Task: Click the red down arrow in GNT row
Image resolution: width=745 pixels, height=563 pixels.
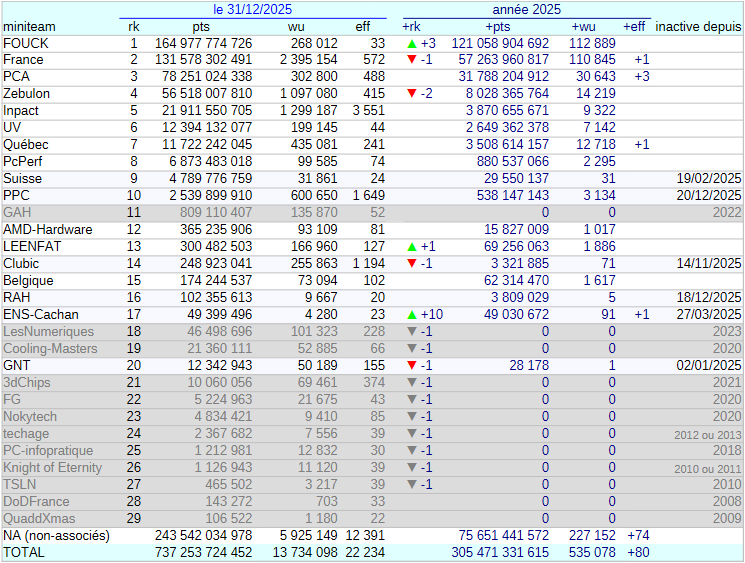Action: point(411,366)
